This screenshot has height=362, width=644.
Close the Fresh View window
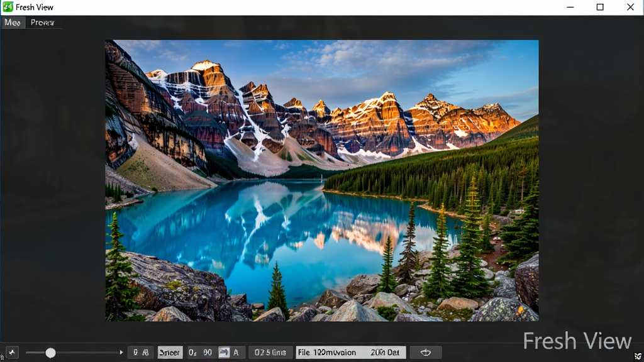630,7
